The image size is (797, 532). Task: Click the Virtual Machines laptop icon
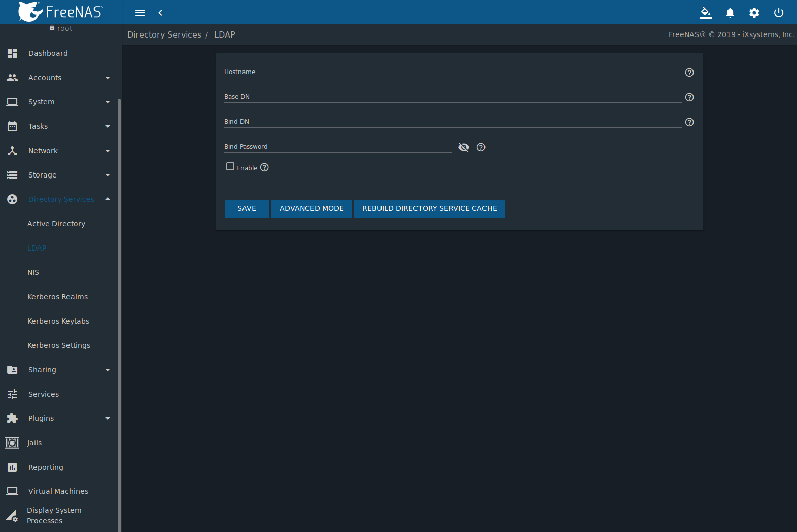click(12, 491)
